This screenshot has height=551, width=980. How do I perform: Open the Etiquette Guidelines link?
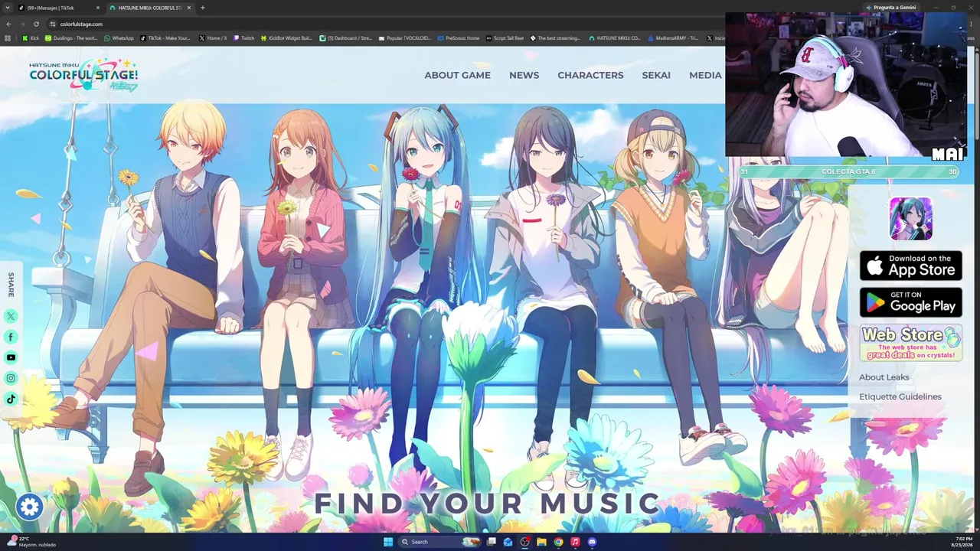[x=900, y=396]
